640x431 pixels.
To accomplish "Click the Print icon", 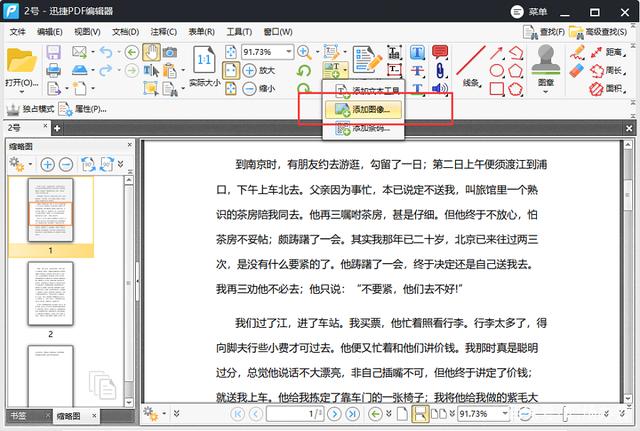I will [53, 70].
